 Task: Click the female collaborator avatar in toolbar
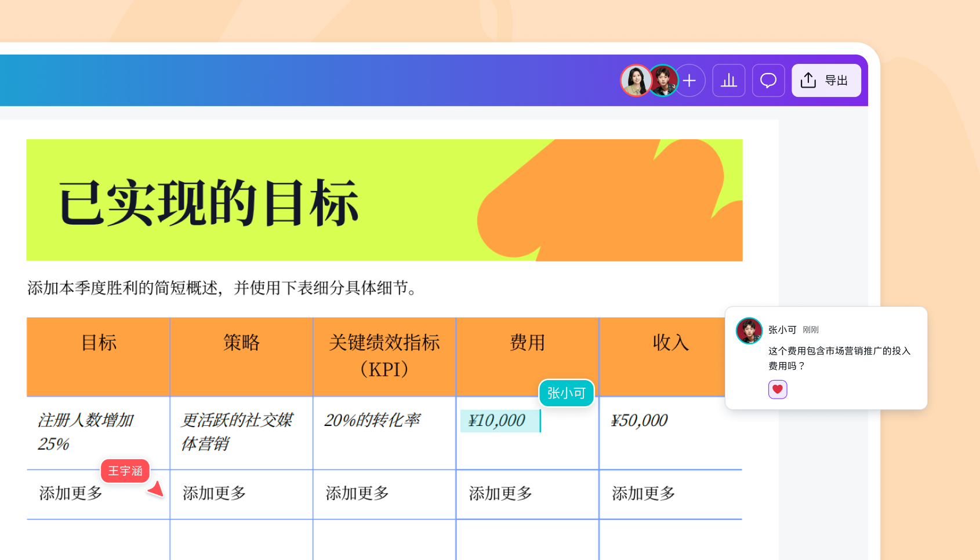(x=636, y=81)
